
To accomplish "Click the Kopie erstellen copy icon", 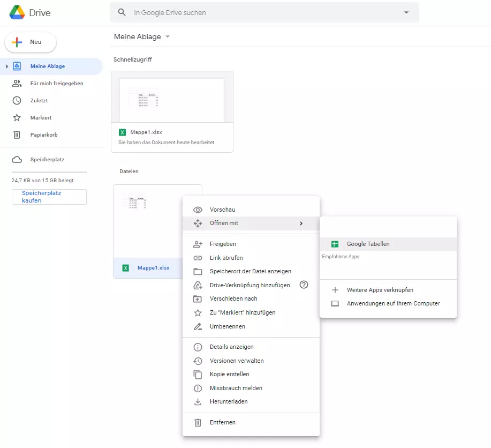I will (198, 375).
